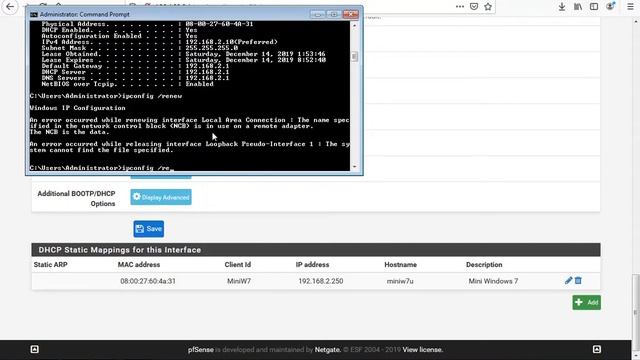
Task: Open the Firefox downloads panel
Action: pos(562,7)
